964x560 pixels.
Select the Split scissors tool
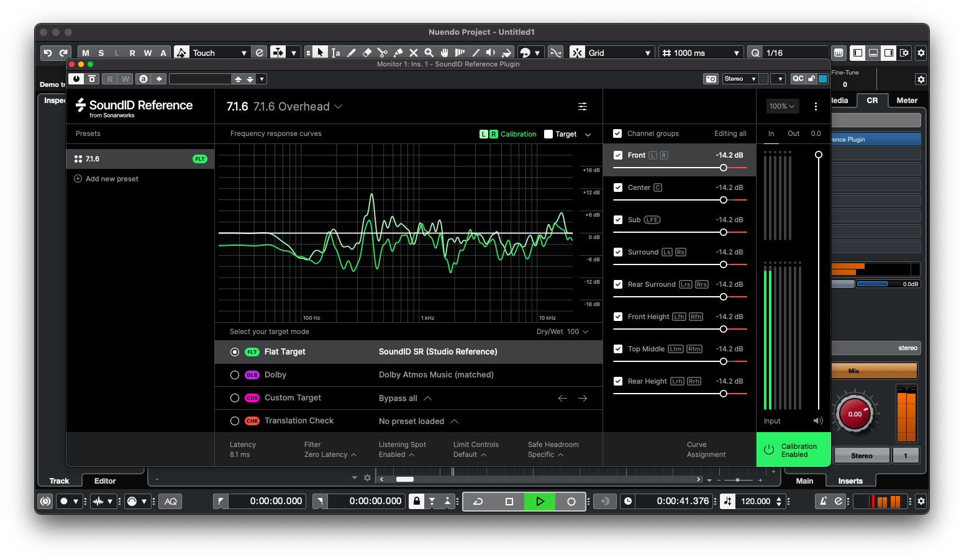pos(382,53)
